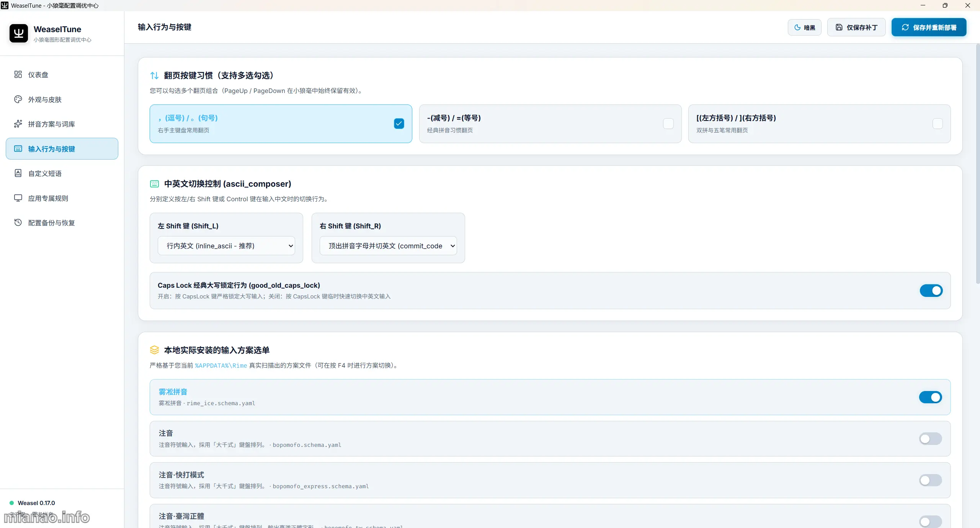The height and width of the screenshot is (528, 980).
Task: Open 自定义短语 sidebar page
Action: (62, 173)
